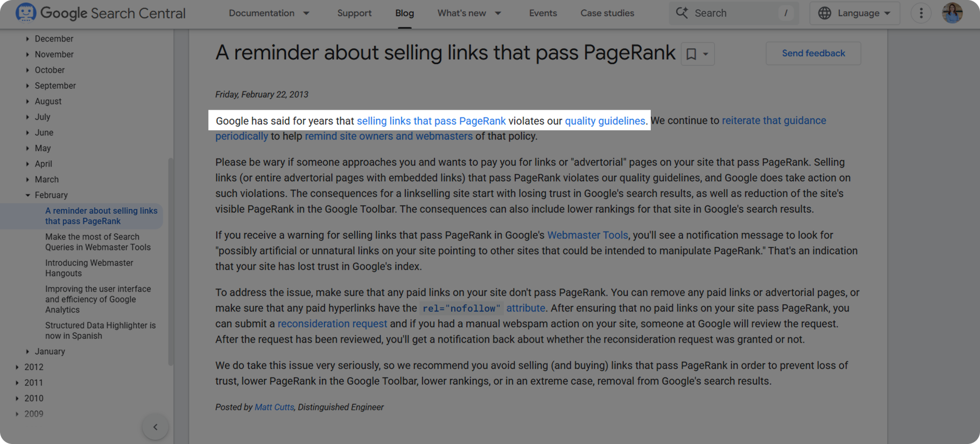The height and width of the screenshot is (444, 980).
Task: Open the Webmaster Tools link
Action: coord(587,235)
